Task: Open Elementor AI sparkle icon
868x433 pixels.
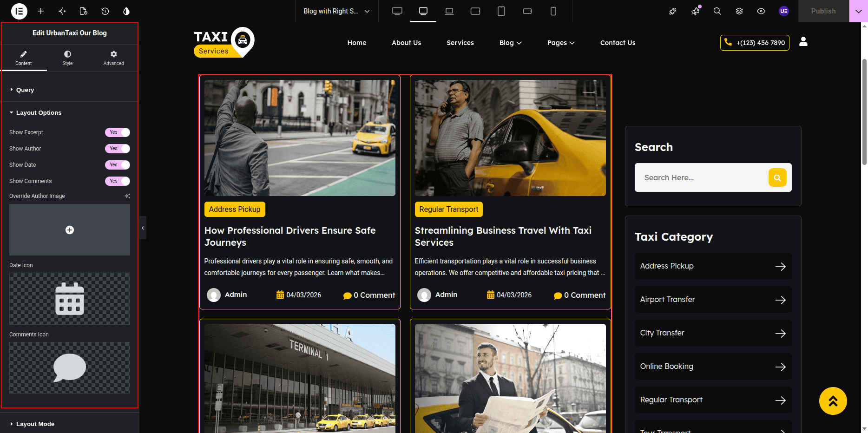Action: (62, 11)
